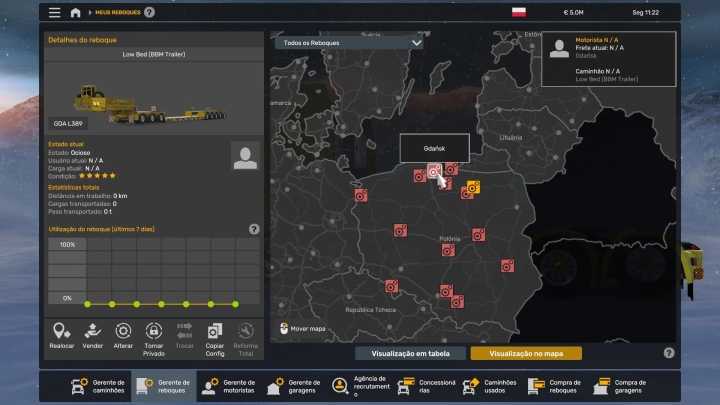
Task: Open Compra de garagens tab
Action: 620,386
